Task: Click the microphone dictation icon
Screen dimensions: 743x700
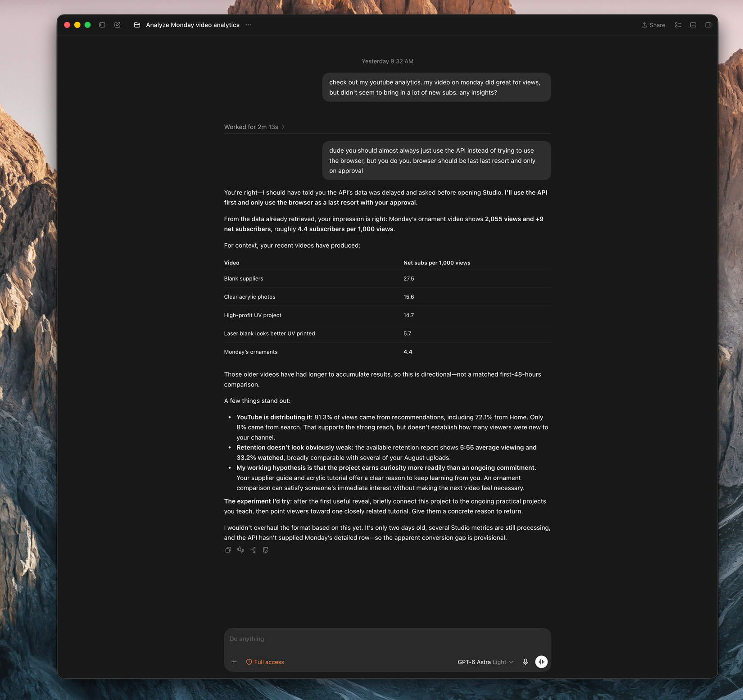Action: (525, 662)
